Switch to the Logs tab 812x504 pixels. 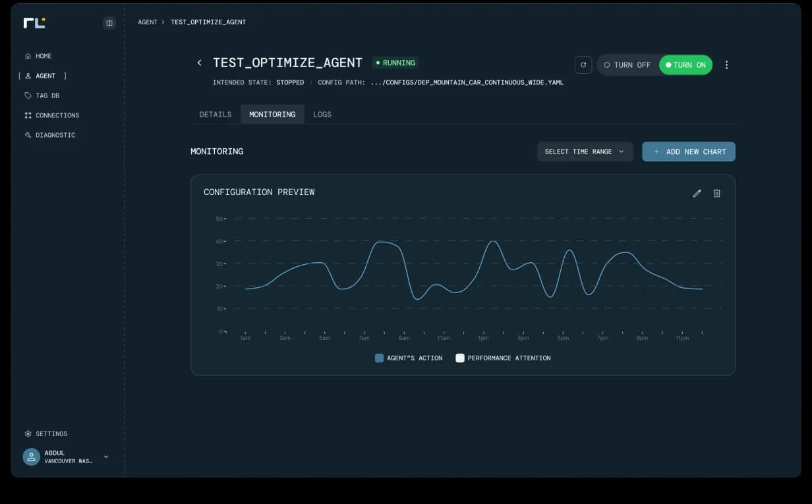[x=322, y=115]
